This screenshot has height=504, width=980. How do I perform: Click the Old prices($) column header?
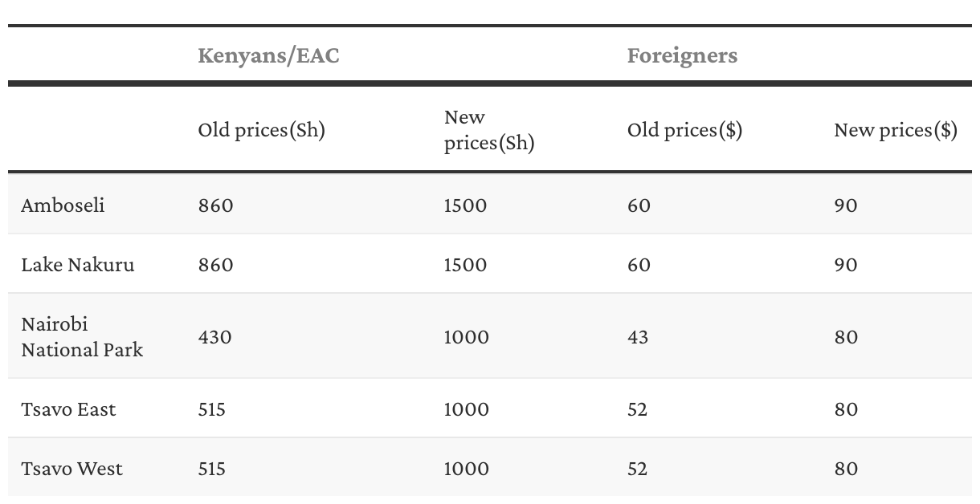click(684, 130)
